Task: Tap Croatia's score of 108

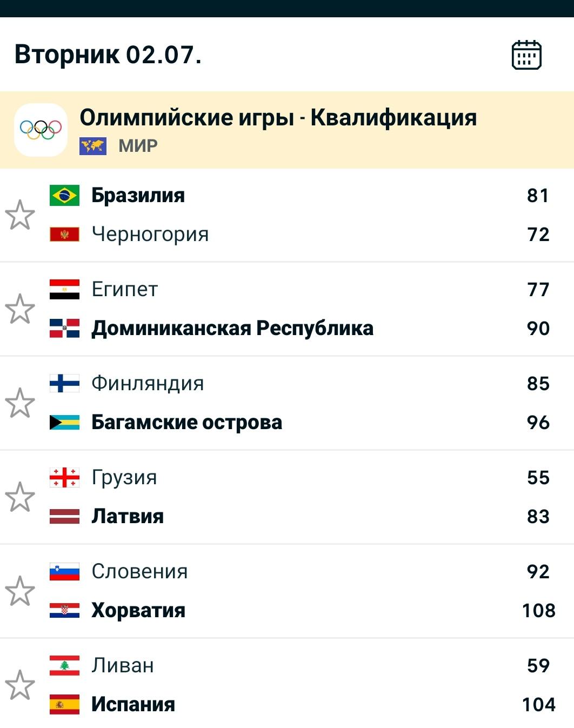Action: 538,610
